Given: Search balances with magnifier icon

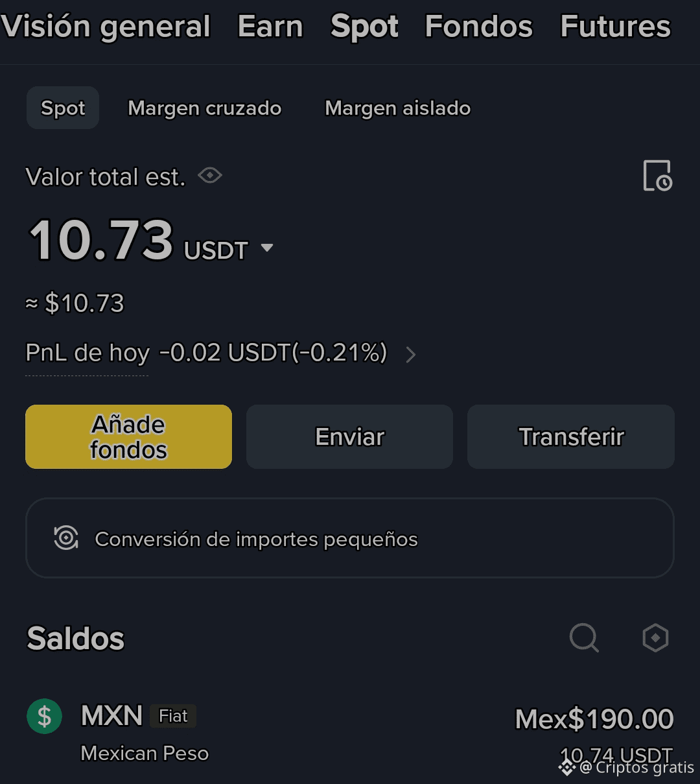Looking at the screenshot, I should [x=583, y=638].
